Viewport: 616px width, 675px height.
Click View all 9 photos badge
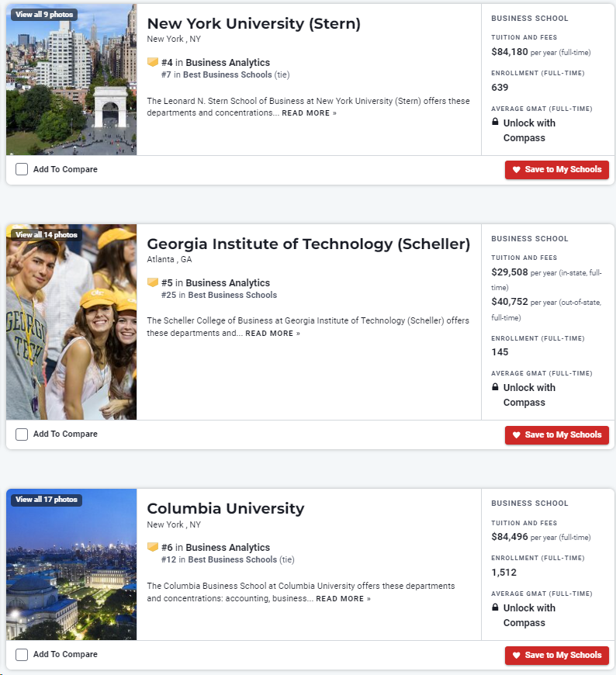(x=44, y=14)
